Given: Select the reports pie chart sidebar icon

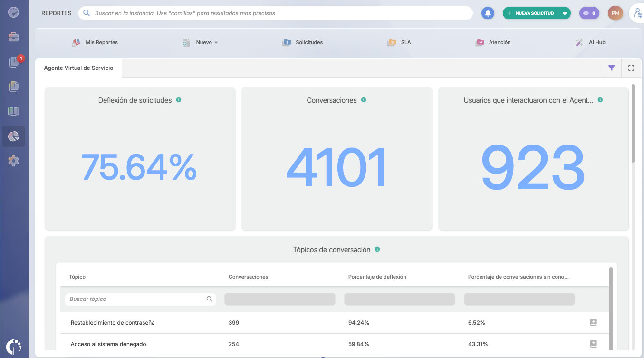Looking at the screenshot, I should [x=13, y=136].
